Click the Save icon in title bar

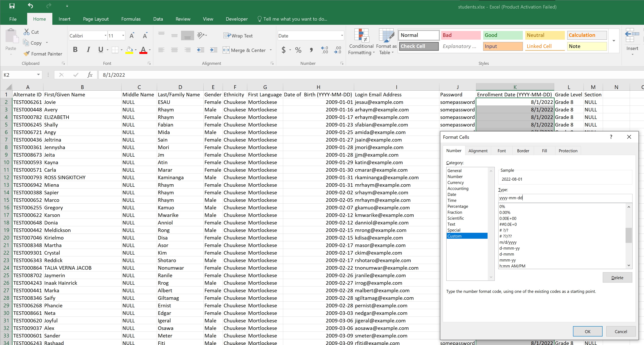pyautogui.click(x=12, y=6)
